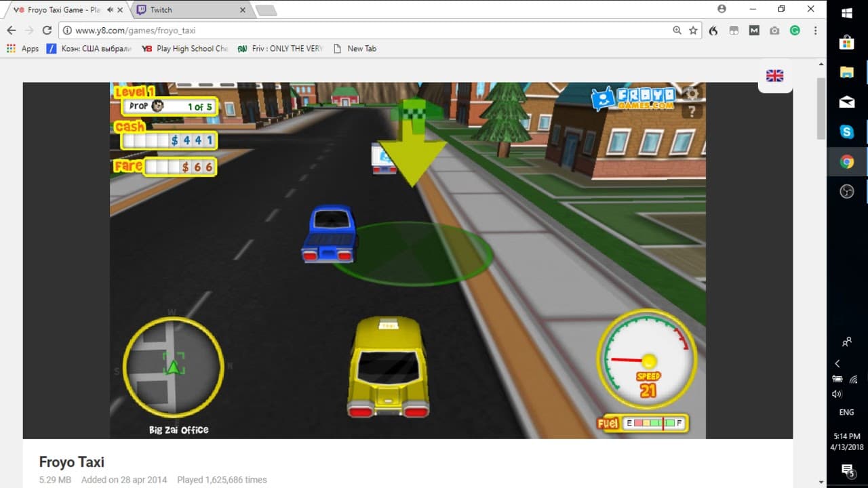This screenshot has width=868, height=488.
Task: Click the Medium extension icon
Action: click(753, 30)
